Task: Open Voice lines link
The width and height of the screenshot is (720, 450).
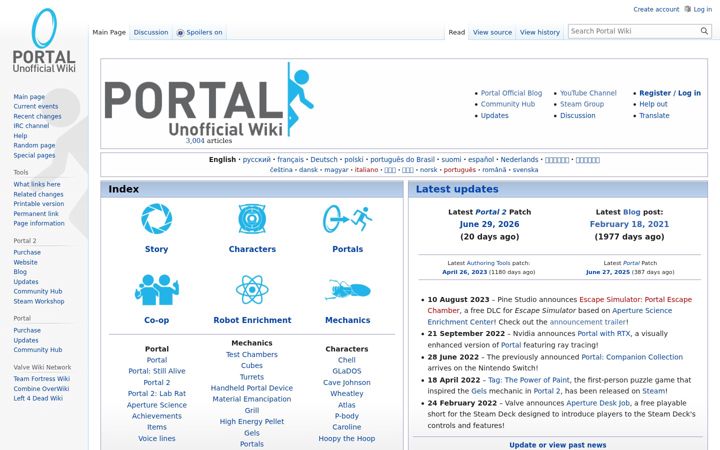Action: click(x=157, y=439)
